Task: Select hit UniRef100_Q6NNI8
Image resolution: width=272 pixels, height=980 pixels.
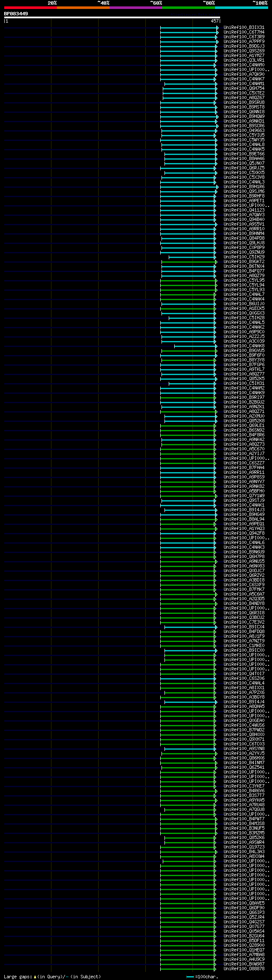Action: click(244, 112)
